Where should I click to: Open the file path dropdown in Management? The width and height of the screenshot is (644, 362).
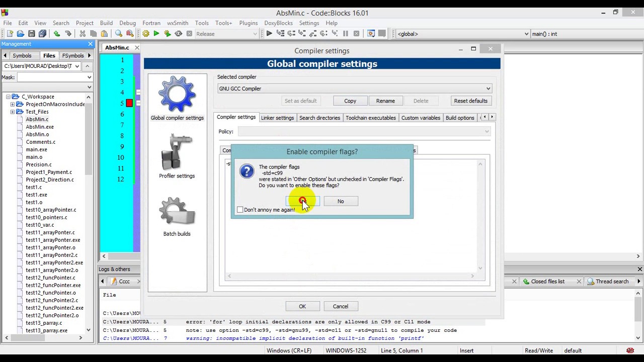77,66
